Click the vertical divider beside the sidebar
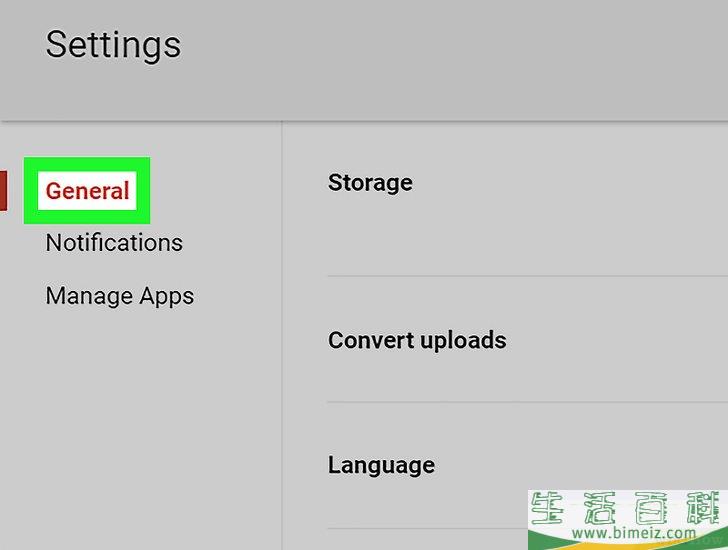The width and height of the screenshot is (728, 550). (x=281, y=336)
